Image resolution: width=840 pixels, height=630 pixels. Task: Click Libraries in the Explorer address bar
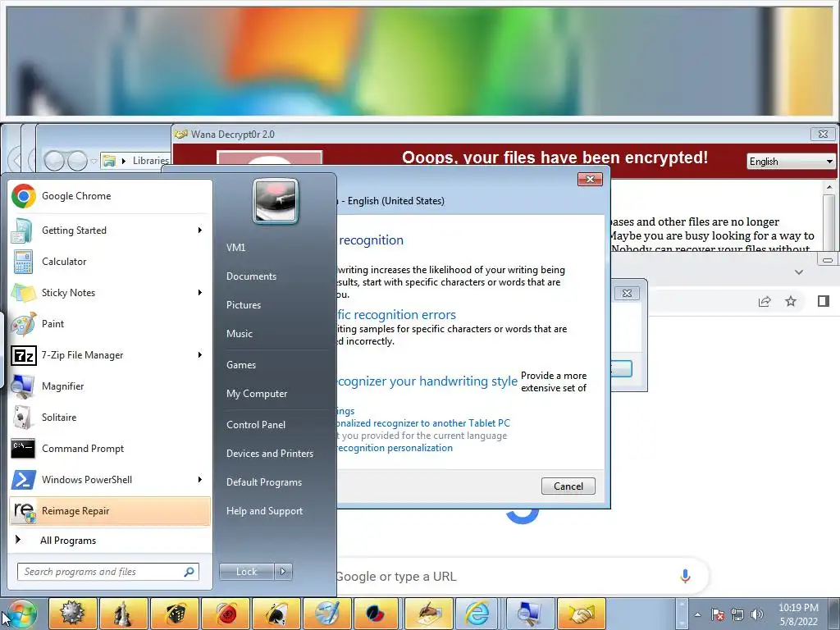click(x=151, y=161)
